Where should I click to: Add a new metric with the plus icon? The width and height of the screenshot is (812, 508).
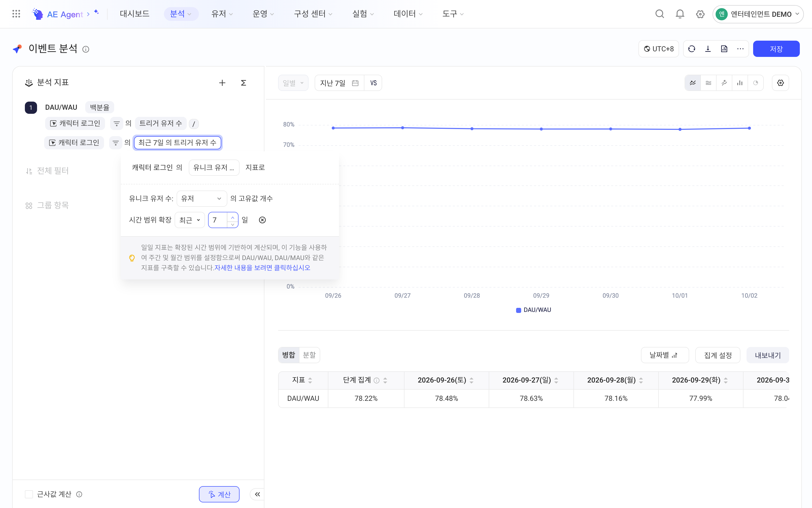click(x=222, y=83)
